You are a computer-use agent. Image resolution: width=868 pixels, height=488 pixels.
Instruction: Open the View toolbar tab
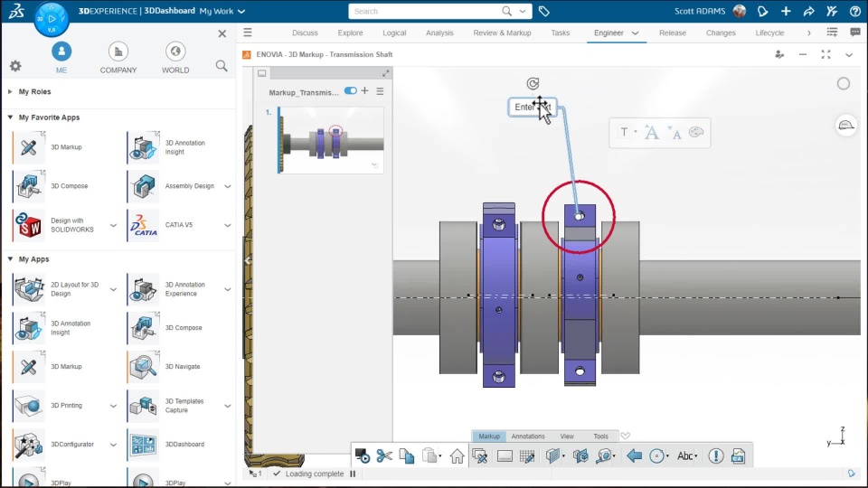567,436
